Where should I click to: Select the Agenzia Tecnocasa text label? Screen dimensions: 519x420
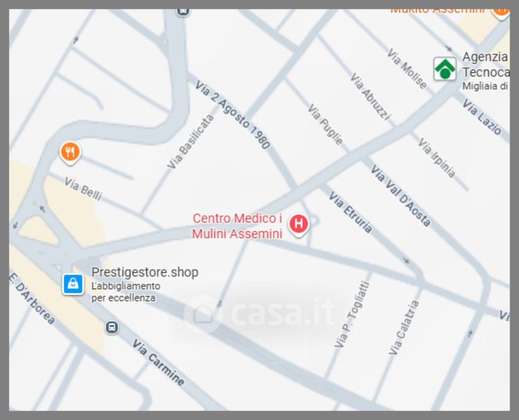(485, 64)
